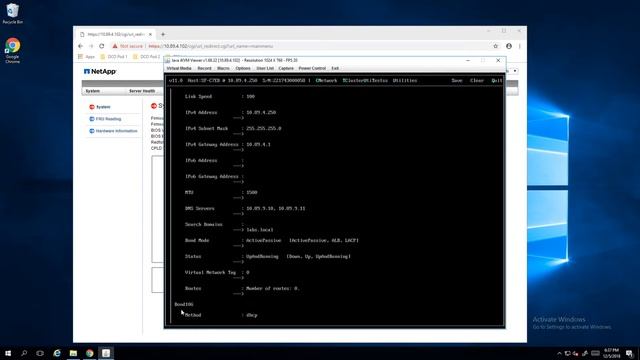Screen dimensions: 640x360
Task: Switch to Java KVM Viewer taskbar icon
Action: pyautogui.click(x=106, y=353)
